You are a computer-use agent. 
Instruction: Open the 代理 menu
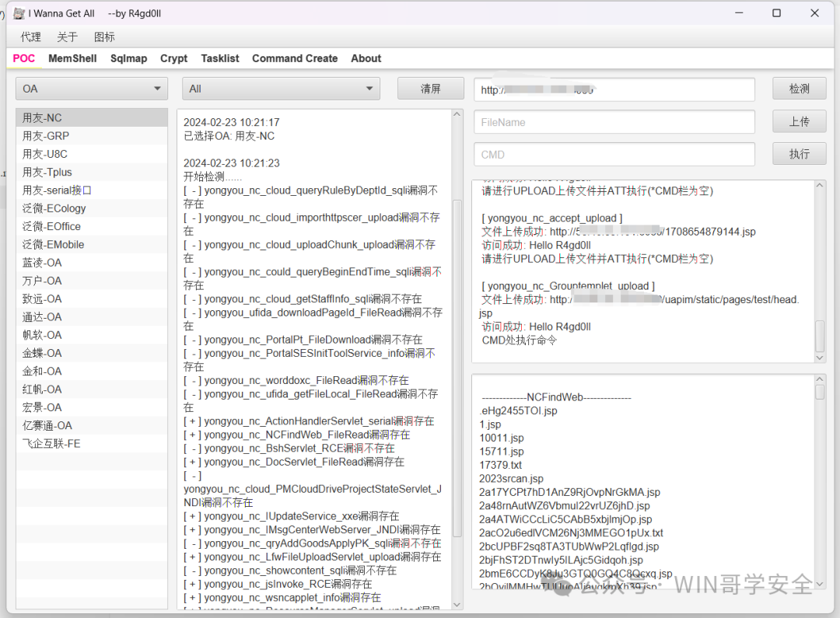30,37
